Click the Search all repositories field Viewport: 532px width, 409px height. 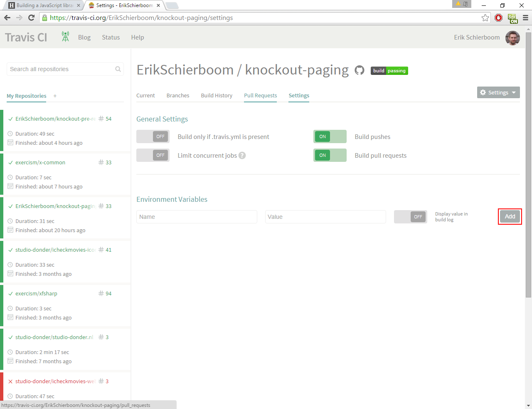point(65,69)
